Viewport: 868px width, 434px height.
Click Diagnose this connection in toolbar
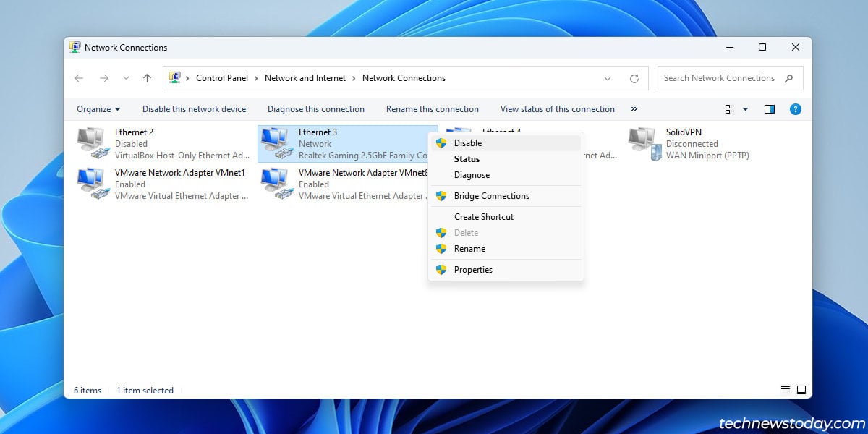(315, 109)
